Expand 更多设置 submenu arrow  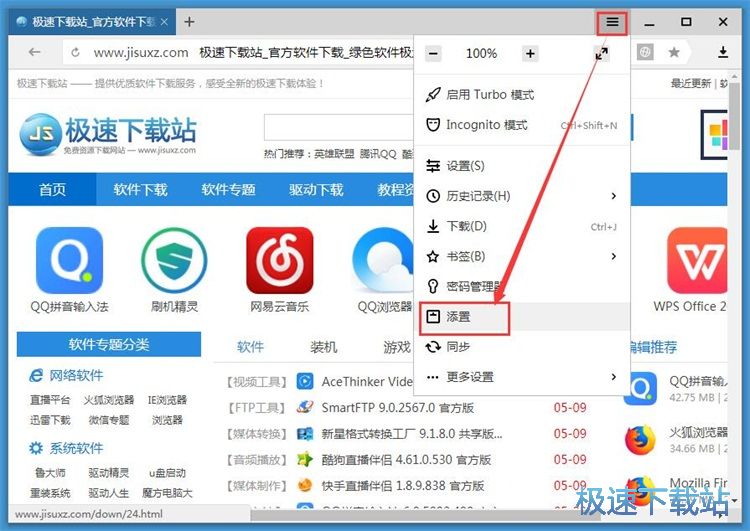pyautogui.click(x=614, y=377)
